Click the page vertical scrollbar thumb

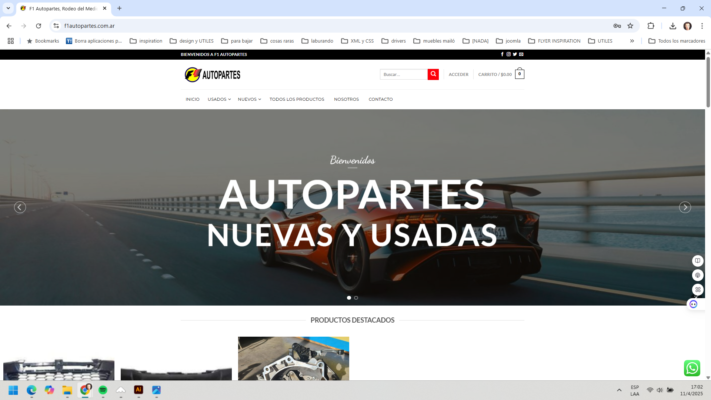pyautogui.click(x=708, y=82)
